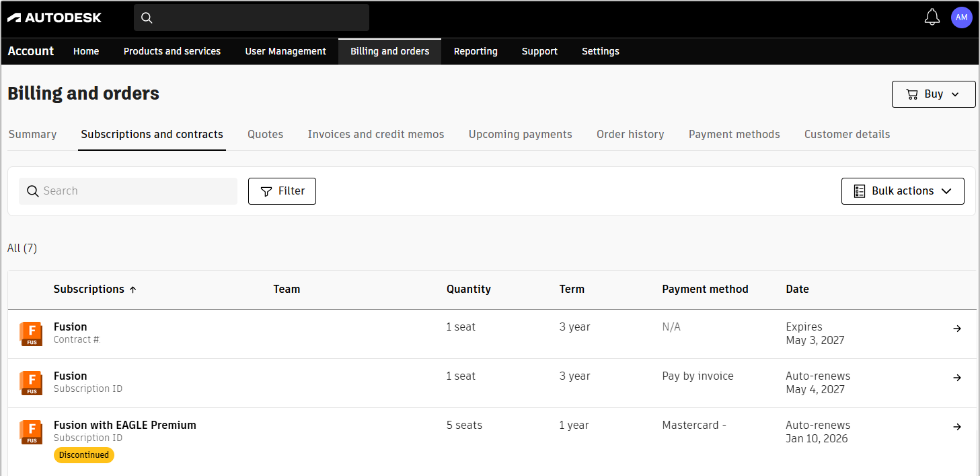Click the Autodesk logo
The width and height of the screenshot is (980, 476).
[54, 18]
